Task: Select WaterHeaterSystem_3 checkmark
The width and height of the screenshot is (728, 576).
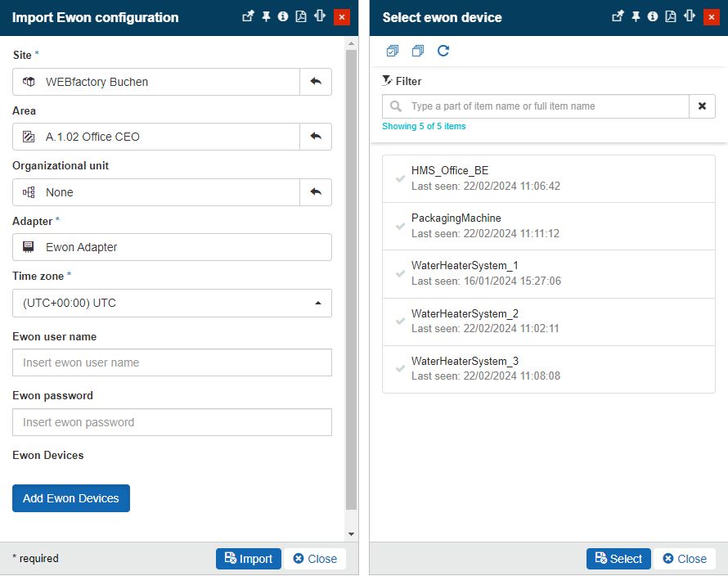Action: 401,369
